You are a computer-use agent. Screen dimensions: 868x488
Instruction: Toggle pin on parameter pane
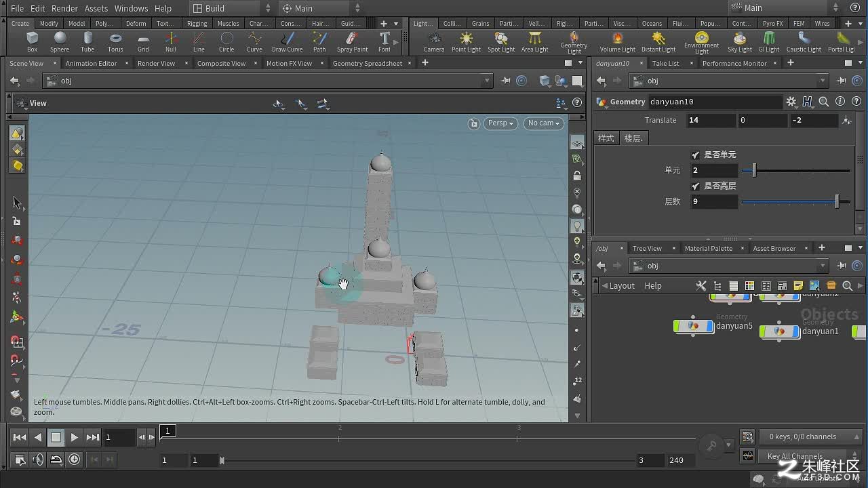click(842, 81)
